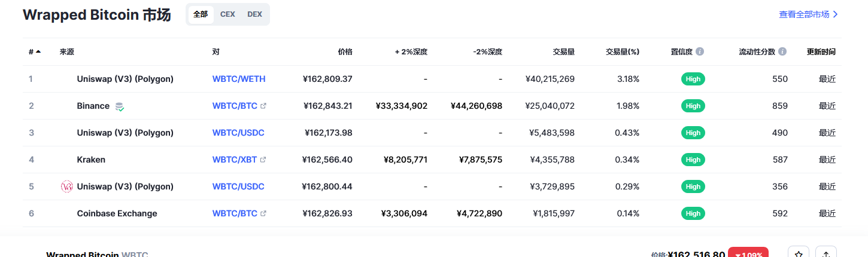Click the depth value ¥33,334,902
Viewport: 868px width, 257px height.
(x=402, y=106)
